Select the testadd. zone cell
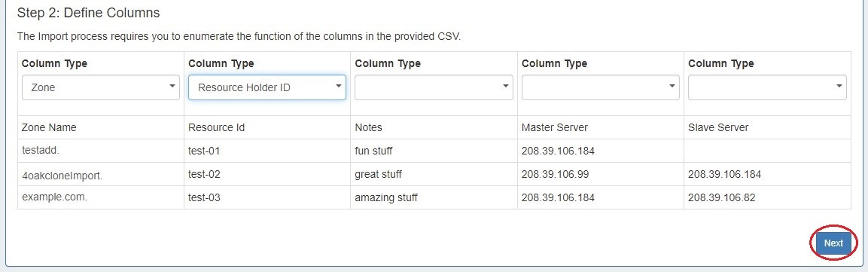 101,151
